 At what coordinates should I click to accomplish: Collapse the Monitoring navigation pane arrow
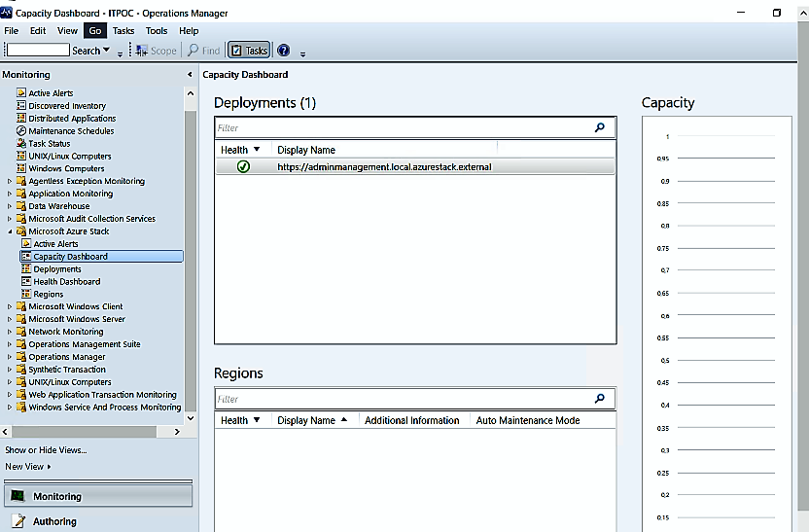click(x=190, y=75)
